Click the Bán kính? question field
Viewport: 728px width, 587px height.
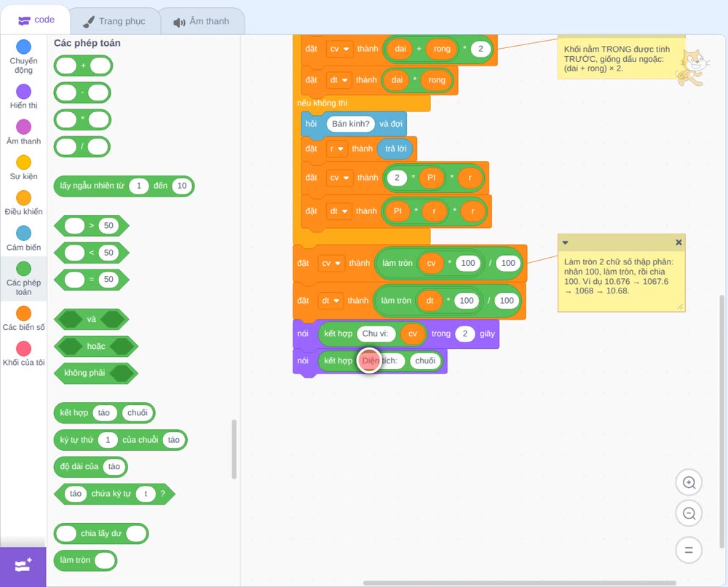tap(351, 124)
